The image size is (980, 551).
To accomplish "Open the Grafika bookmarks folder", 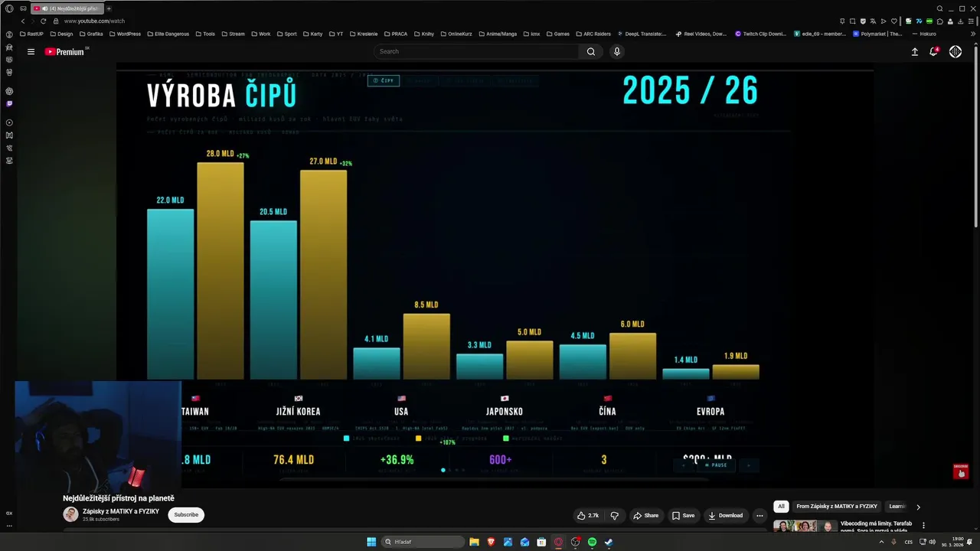I will coord(90,34).
